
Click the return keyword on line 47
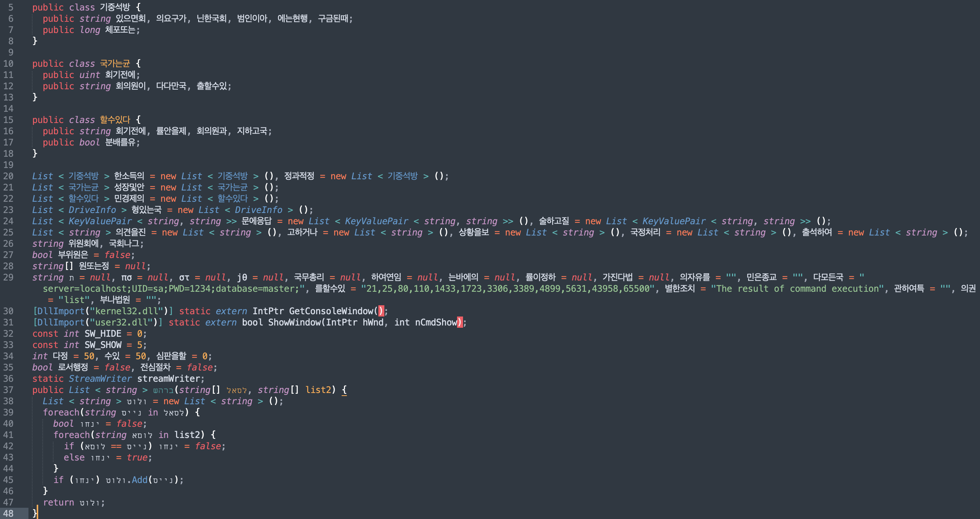pyautogui.click(x=58, y=502)
